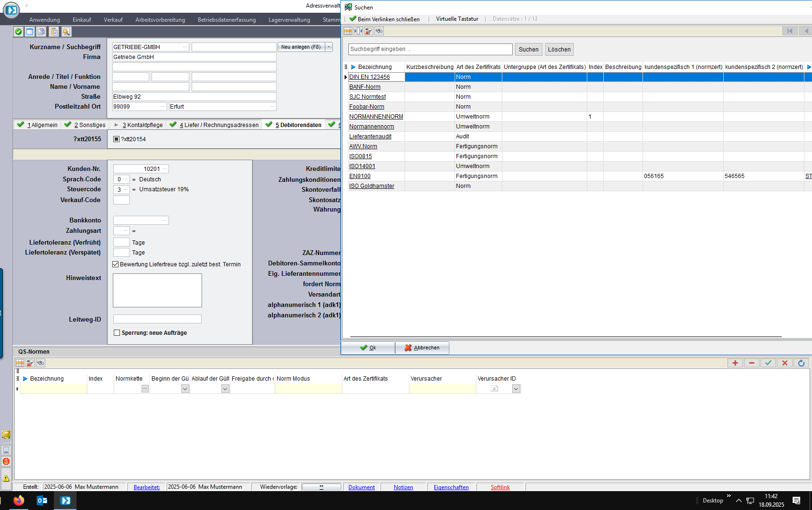Toggle the Bewertung Liefertreue checkbox
The width and height of the screenshot is (812, 510).
(116, 264)
